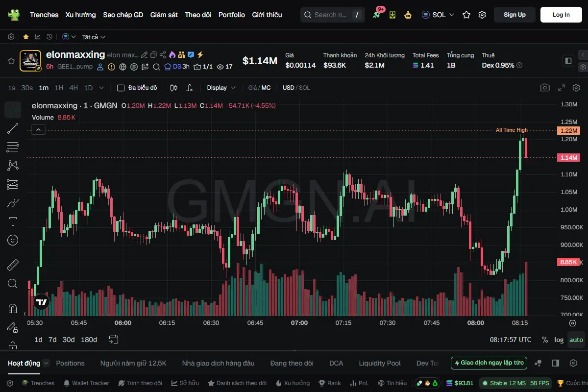Switch chart currency to SOL
The height and width of the screenshot is (392, 588).
[304, 88]
